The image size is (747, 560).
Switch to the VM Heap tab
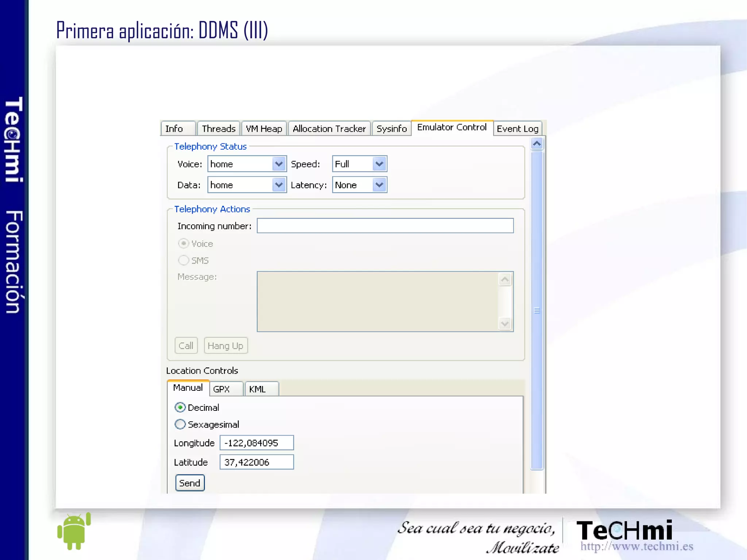[264, 129]
